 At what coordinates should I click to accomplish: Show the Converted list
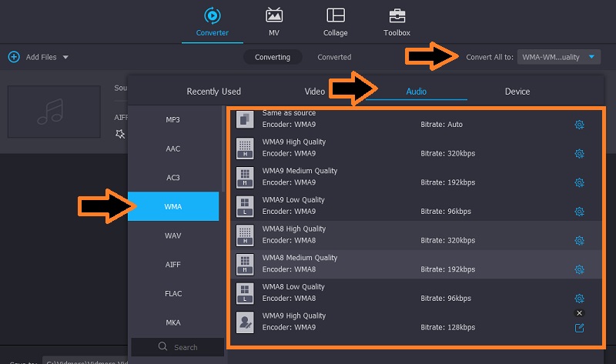coord(334,57)
